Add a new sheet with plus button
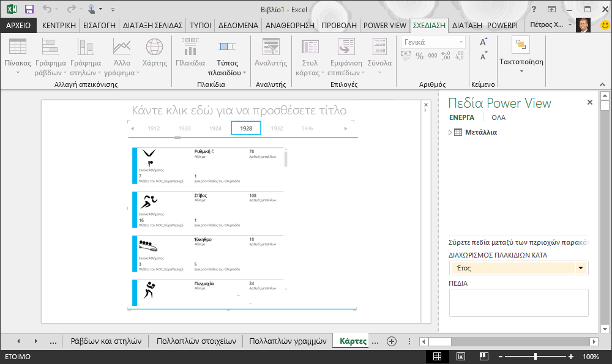Image resolution: width=612 pixels, height=364 pixels. (x=392, y=341)
